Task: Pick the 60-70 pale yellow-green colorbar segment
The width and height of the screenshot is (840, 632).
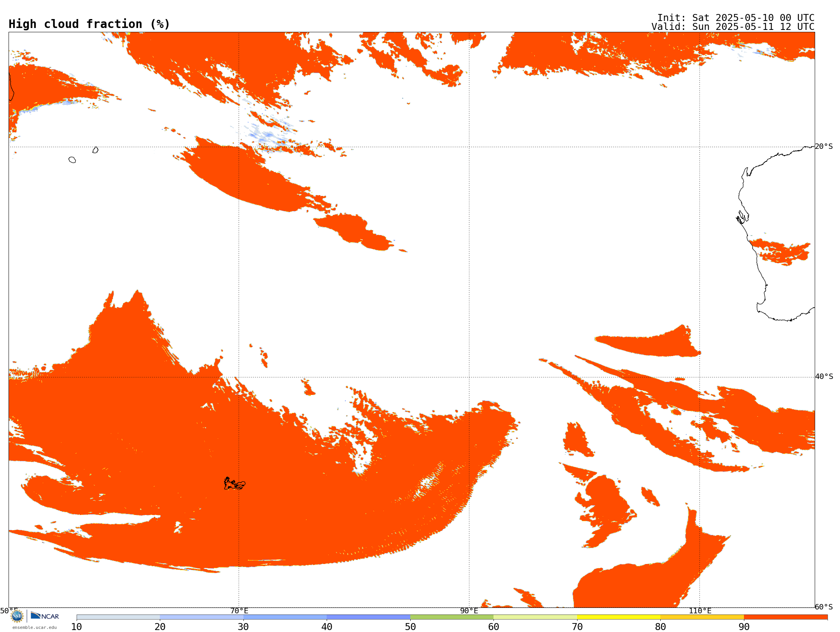Action: 535,617
